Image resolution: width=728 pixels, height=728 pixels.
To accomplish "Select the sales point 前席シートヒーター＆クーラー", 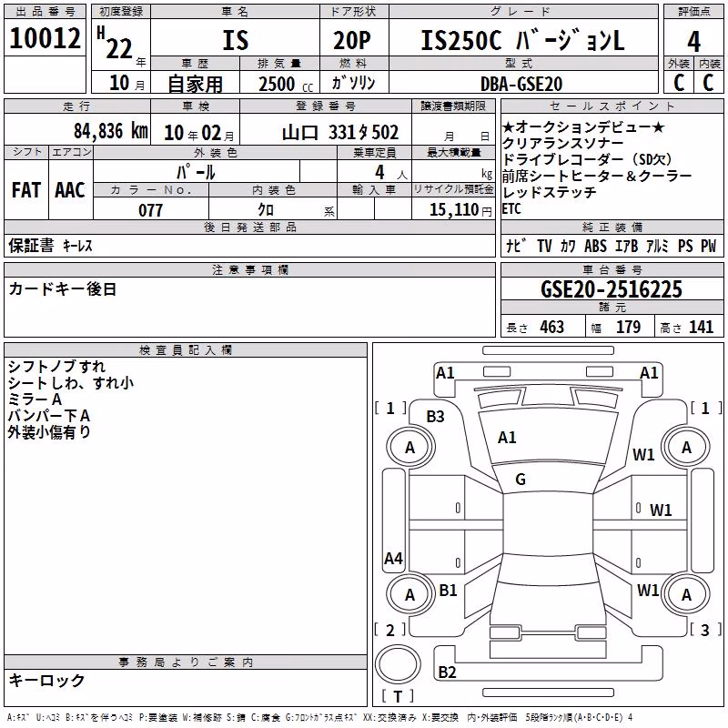I will 597,176.
